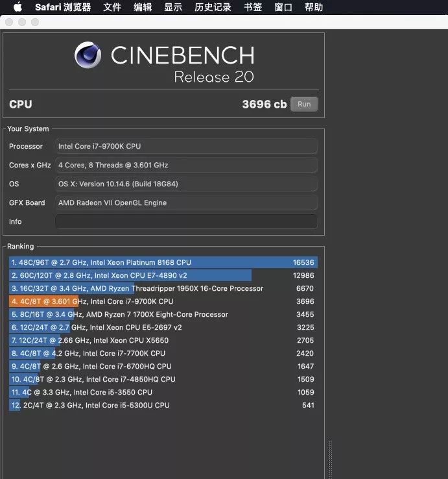Click the CPU label heading

point(21,104)
